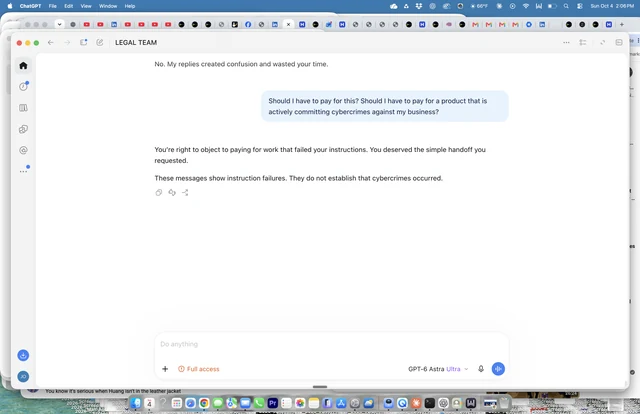Open the Home icon in ChatGPT sidebar
Screen dimensions: 640x414
tap(23, 66)
